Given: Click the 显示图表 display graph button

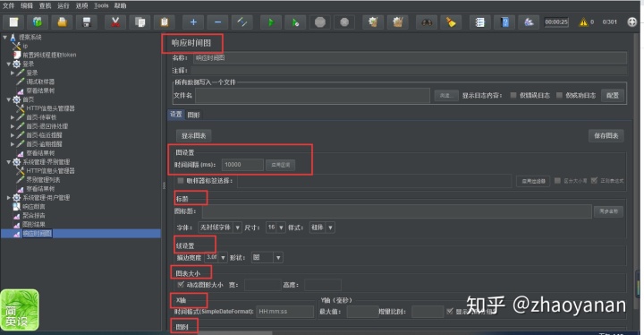Looking at the screenshot, I should (x=193, y=135).
